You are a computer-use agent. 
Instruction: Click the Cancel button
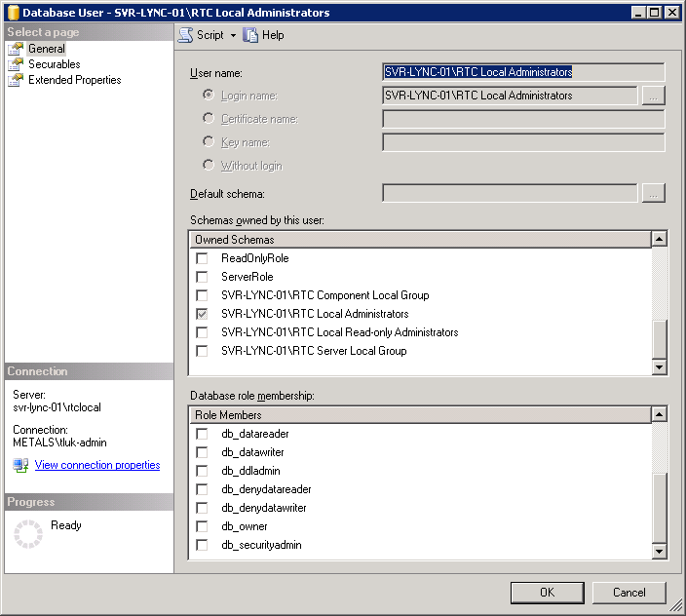629,593
